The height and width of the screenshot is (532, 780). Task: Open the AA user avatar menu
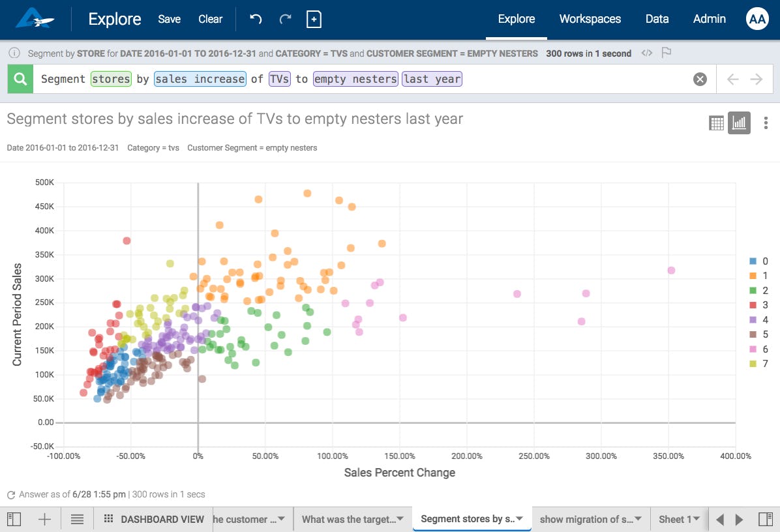click(757, 19)
